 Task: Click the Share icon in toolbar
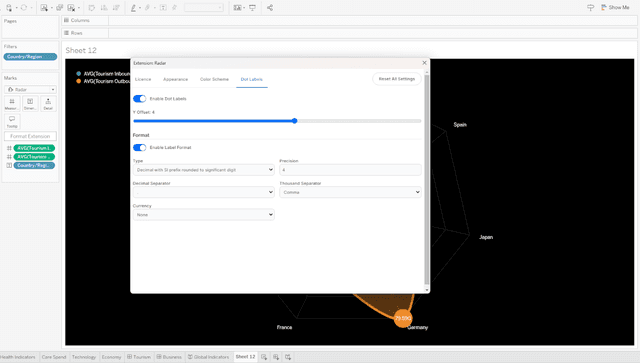pos(270,7)
